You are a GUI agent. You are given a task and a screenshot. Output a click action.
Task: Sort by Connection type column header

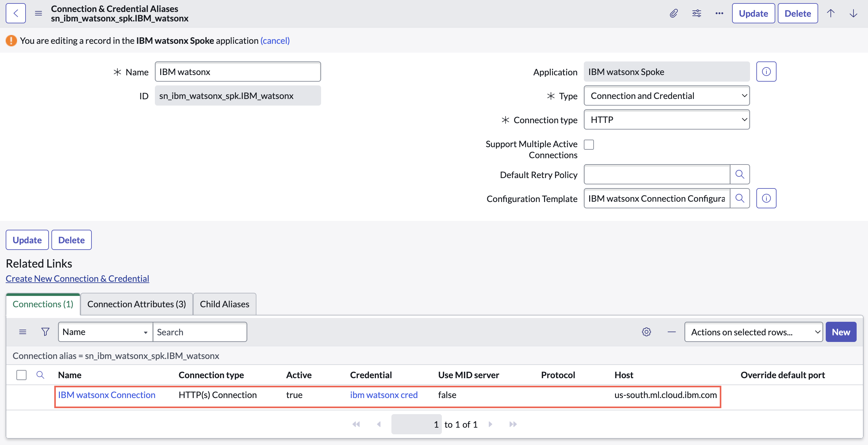point(211,375)
